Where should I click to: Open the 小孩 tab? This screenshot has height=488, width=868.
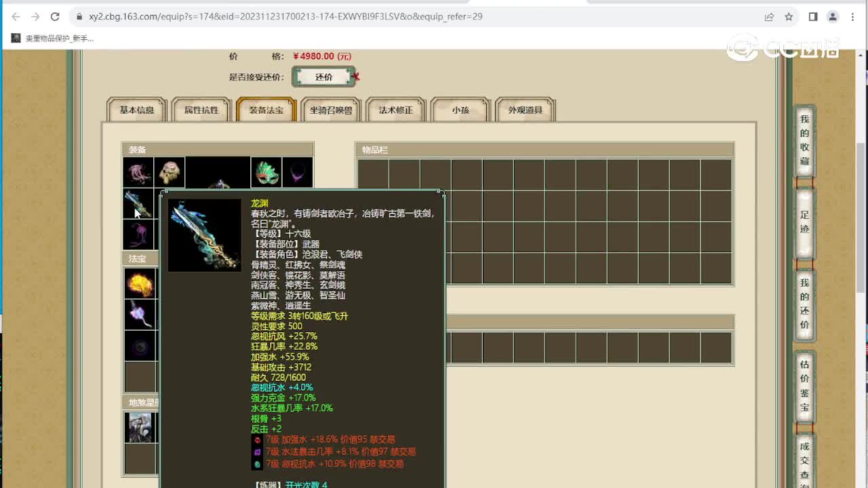coord(460,110)
